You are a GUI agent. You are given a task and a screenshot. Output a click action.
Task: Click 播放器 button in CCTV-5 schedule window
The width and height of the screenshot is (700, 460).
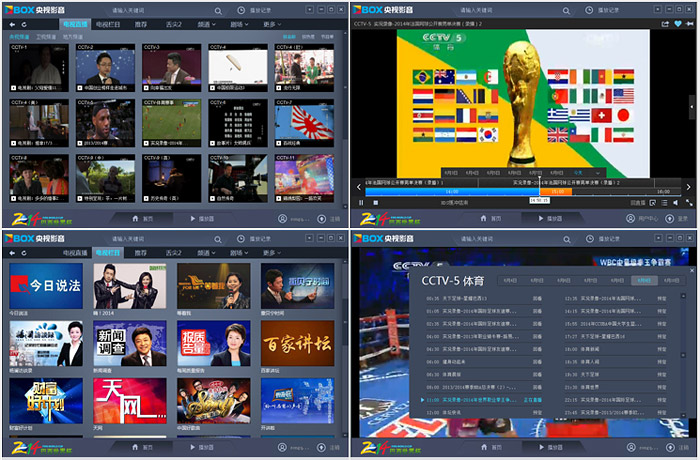550,447
